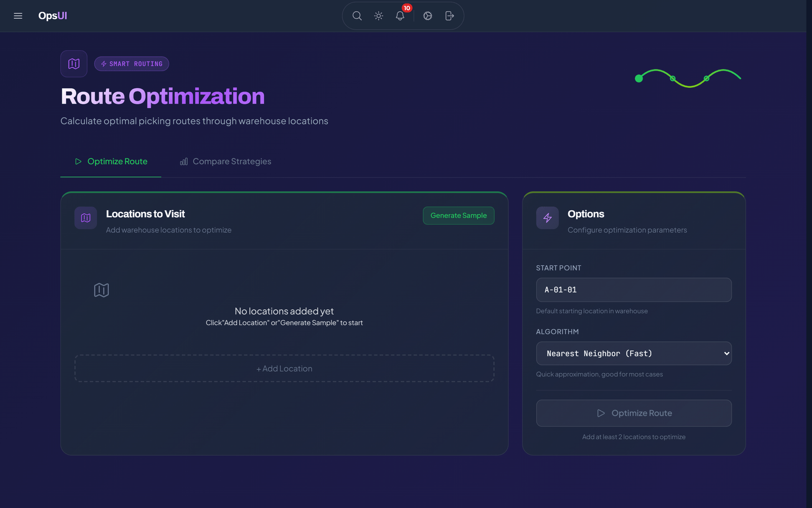Open notifications bell with 10 badge
This screenshot has height=508, width=812.
pos(400,16)
